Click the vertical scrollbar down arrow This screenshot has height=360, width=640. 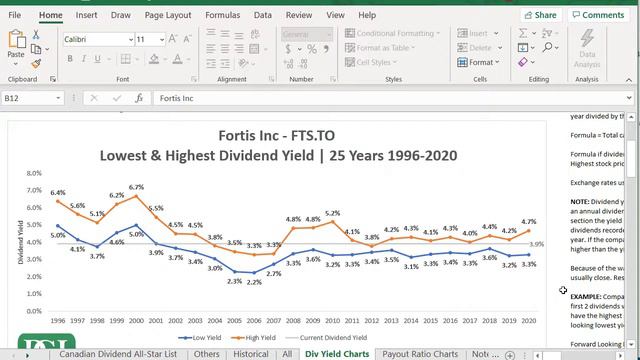631,344
